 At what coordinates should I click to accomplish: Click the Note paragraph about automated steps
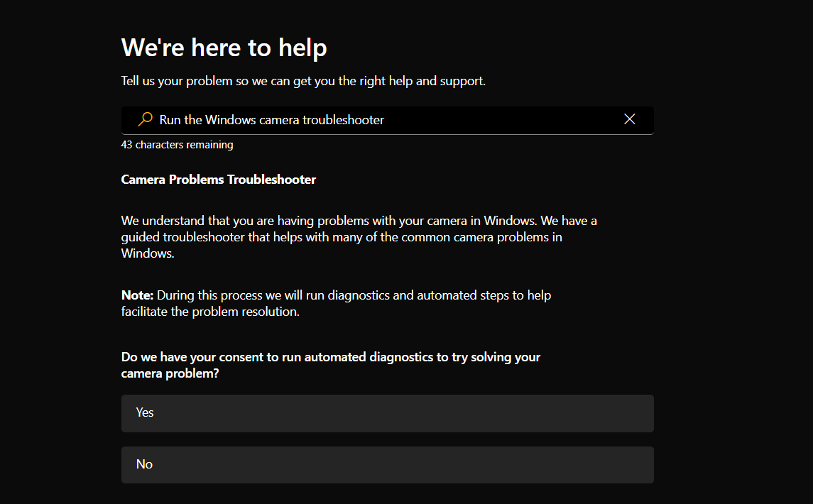[x=336, y=302]
